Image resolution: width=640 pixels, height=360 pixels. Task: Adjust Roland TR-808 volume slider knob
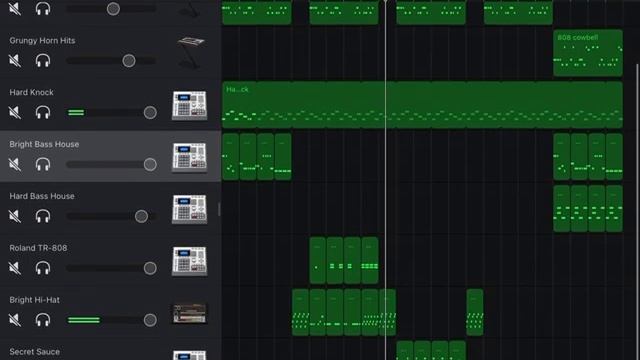[x=150, y=268]
